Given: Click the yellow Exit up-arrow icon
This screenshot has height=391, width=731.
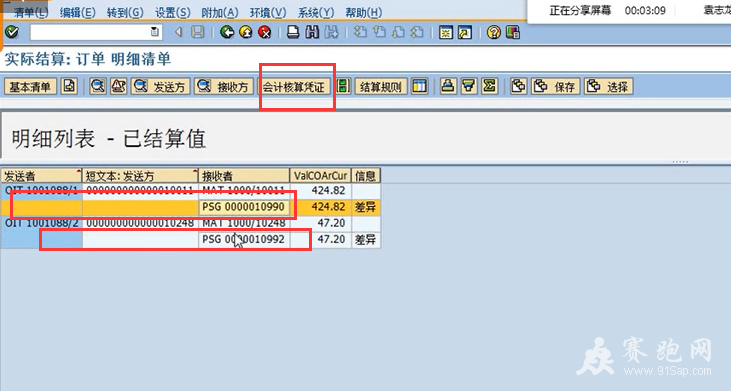Looking at the screenshot, I should pos(246,32).
